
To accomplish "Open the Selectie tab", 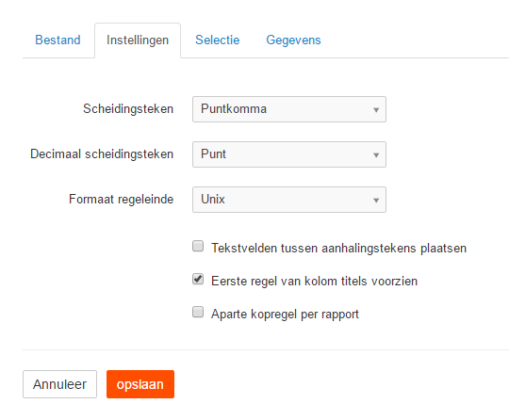I will click(217, 40).
